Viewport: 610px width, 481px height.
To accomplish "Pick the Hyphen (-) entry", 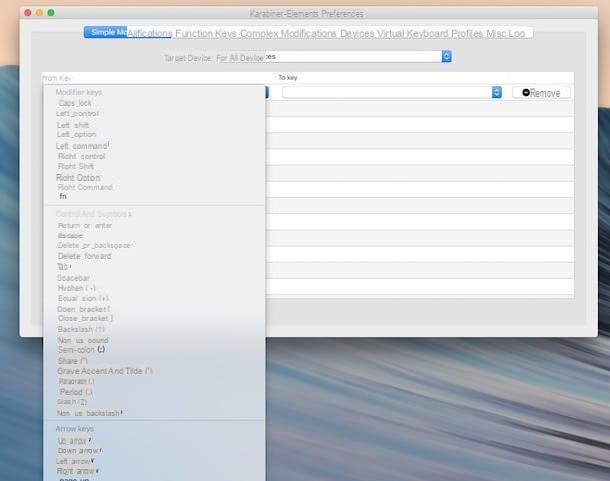I will pyautogui.click(x=76, y=288).
